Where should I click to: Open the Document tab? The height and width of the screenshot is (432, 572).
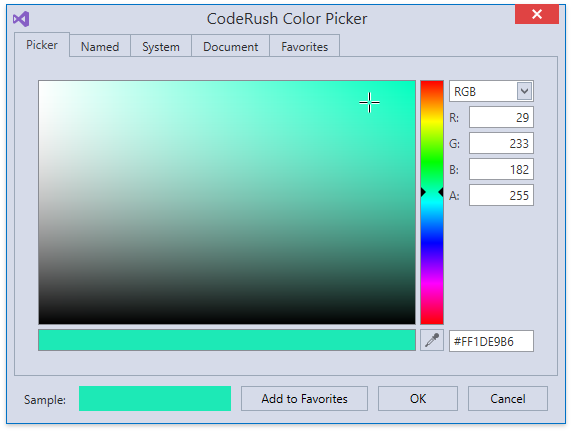(231, 47)
